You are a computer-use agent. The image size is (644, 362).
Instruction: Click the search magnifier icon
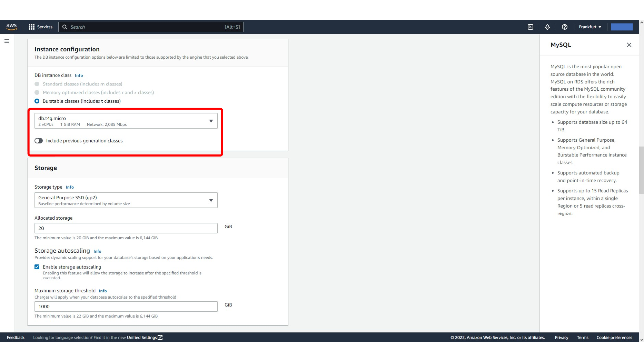(65, 27)
